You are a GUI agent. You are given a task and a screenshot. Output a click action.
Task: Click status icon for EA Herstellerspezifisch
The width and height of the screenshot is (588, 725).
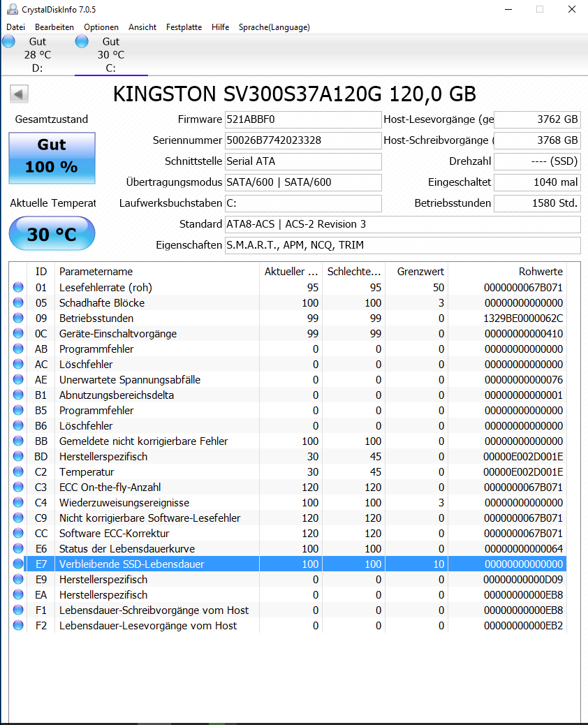click(x=18, y=594)
